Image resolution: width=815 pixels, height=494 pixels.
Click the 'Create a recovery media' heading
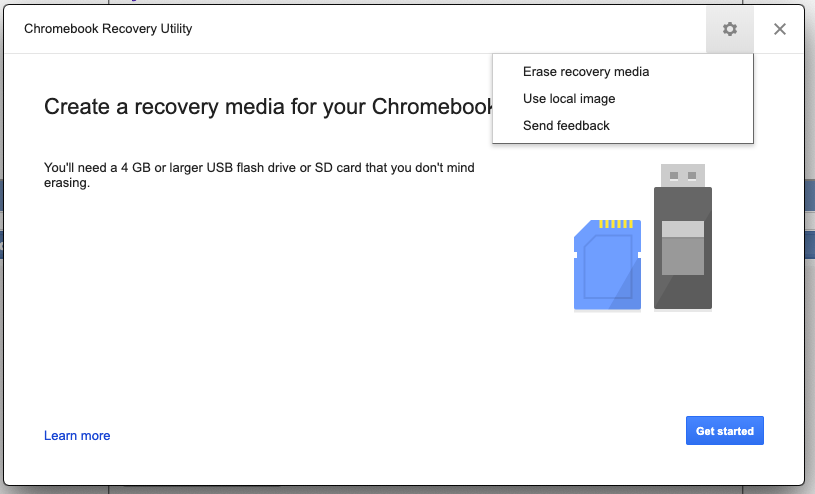268,107
